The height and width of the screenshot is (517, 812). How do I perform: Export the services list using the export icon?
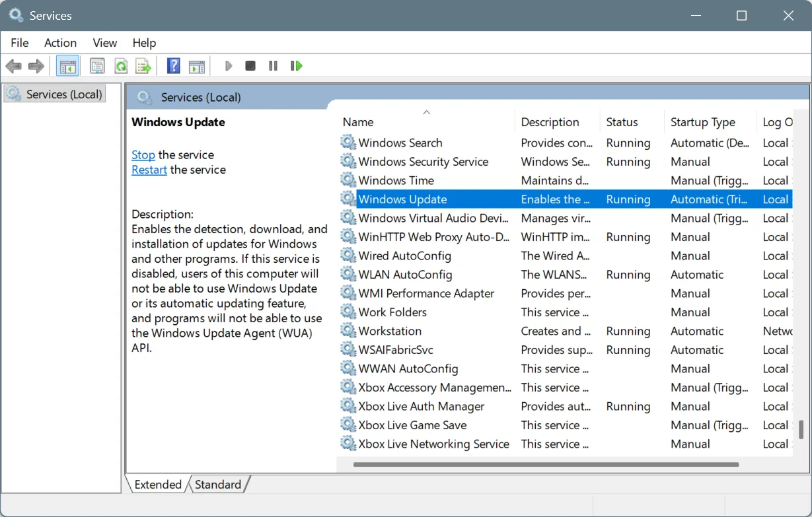[143, 65]
